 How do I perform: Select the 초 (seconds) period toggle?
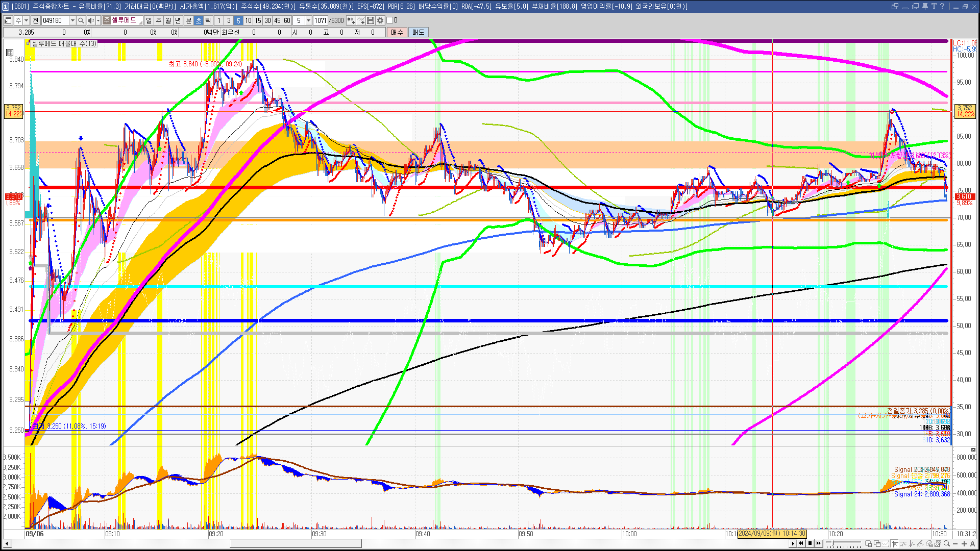(199, 20)
